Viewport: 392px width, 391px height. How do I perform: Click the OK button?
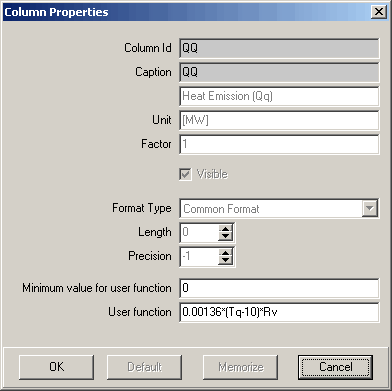tap(56, 367)
